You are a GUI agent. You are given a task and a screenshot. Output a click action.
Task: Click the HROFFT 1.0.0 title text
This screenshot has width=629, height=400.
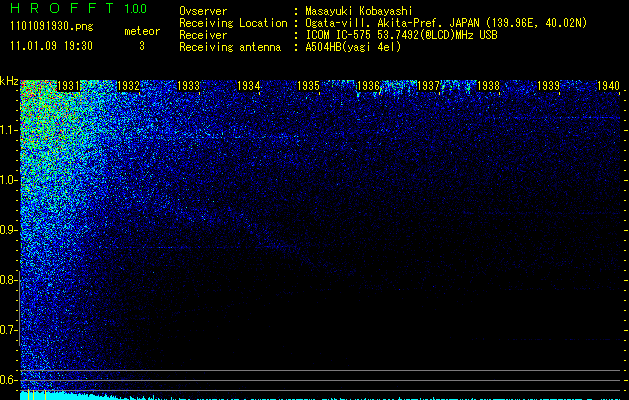click(x=79, y=8)
